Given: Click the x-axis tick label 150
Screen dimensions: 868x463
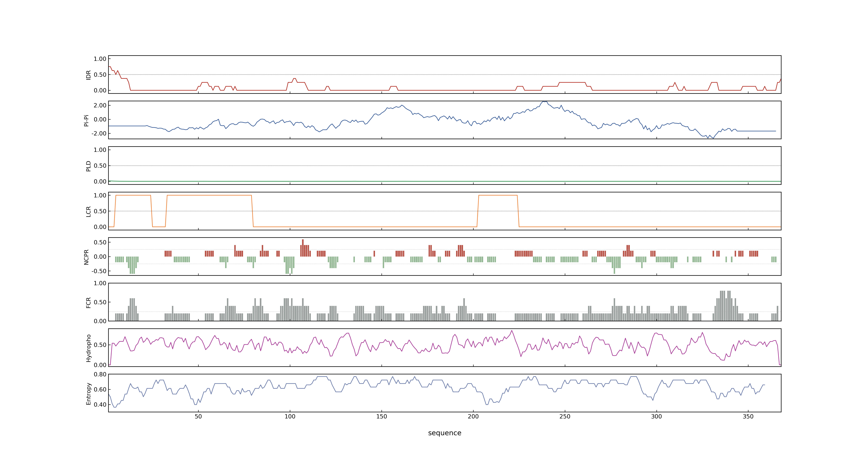Looking at the screenshot, I should point(382,416).
